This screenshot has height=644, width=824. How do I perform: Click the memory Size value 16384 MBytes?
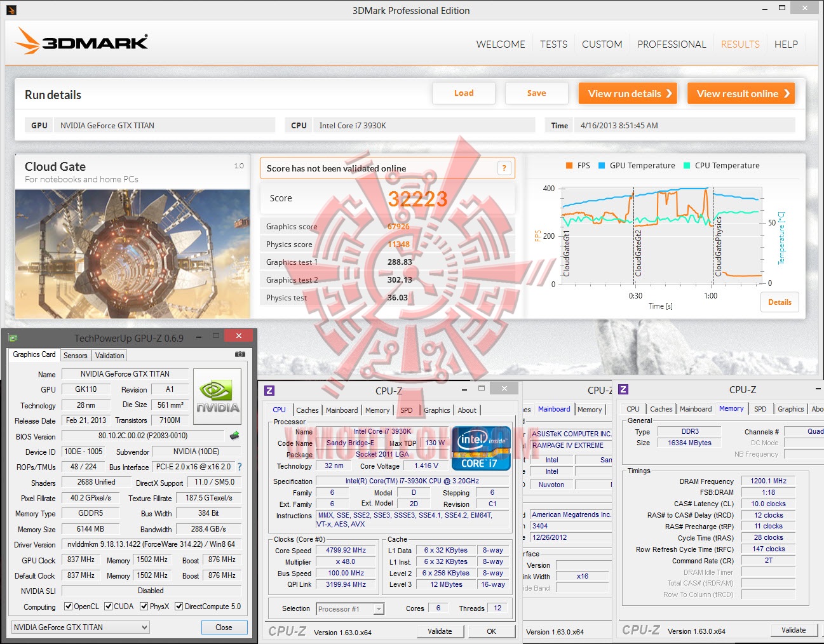689,443
